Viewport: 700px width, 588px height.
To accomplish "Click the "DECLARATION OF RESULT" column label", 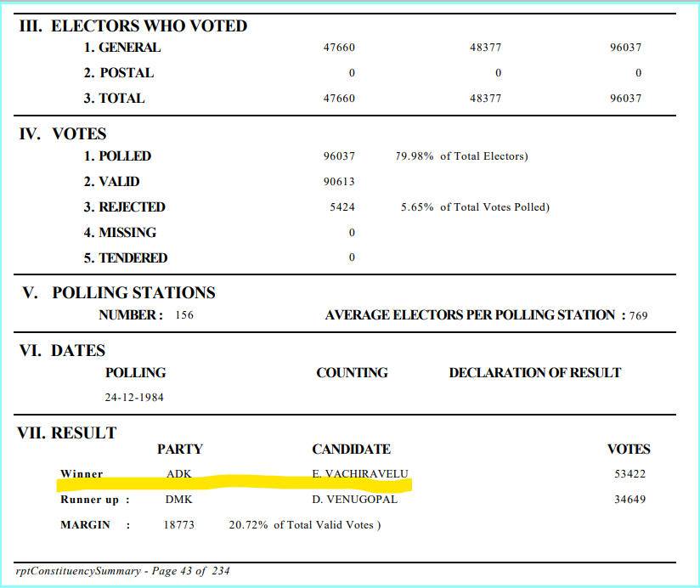I will [x=534, y=373].
